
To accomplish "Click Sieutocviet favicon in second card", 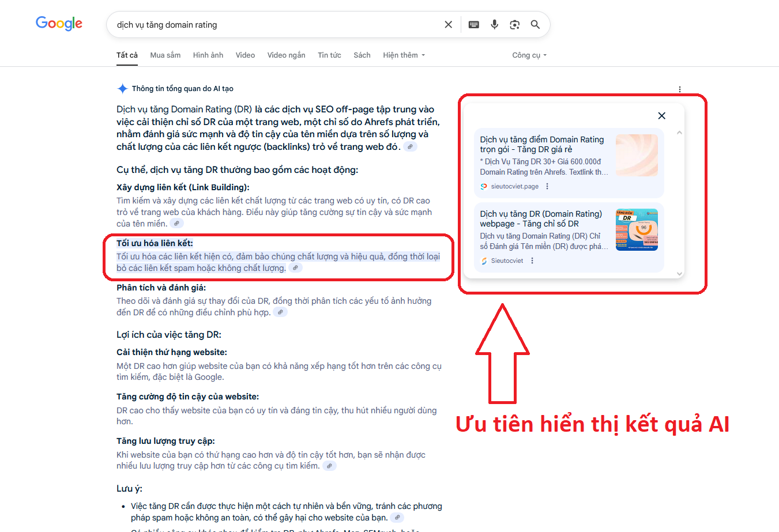I will pos(484,261).
